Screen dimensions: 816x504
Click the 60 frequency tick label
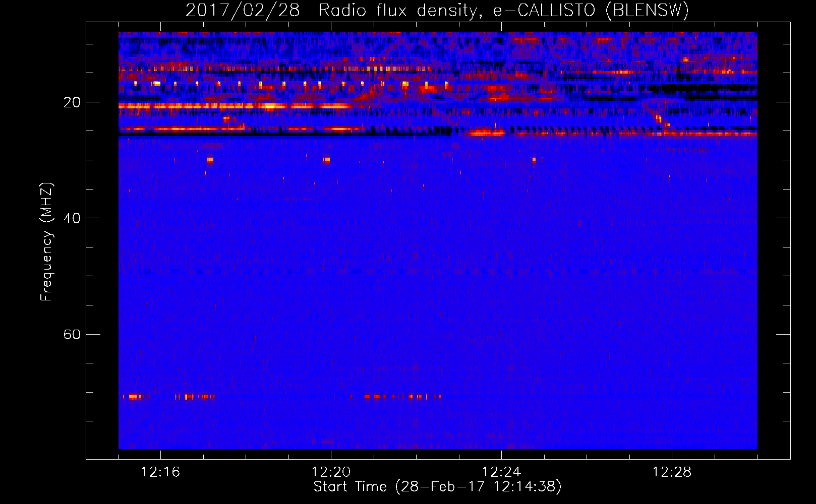point(72,334)
